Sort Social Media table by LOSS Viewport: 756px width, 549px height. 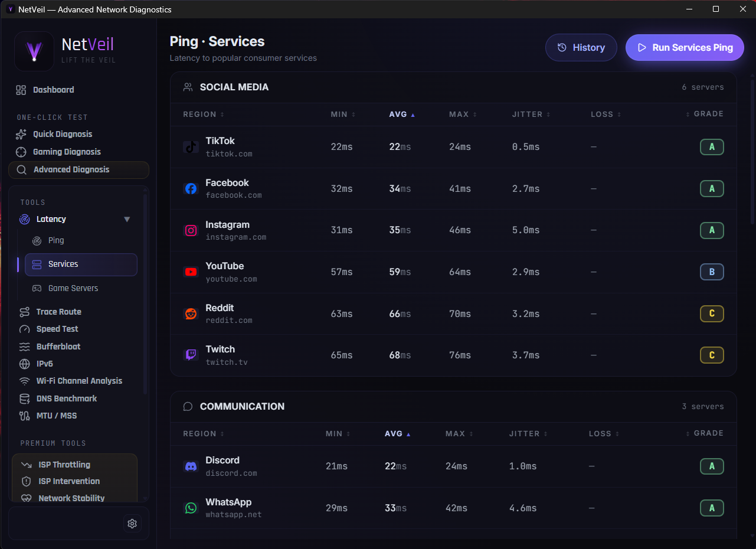tap(606, 115)
